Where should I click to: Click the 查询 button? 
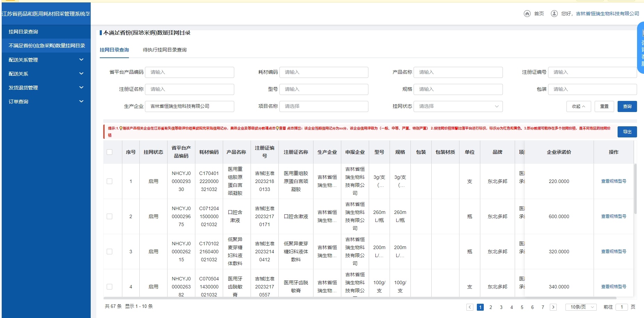click(x=627, y=106)
